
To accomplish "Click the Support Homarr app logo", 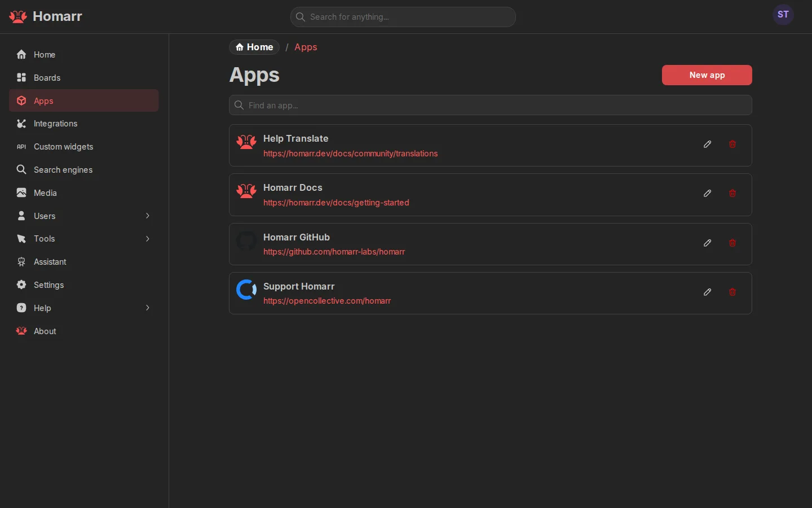I will click(246, 290).
